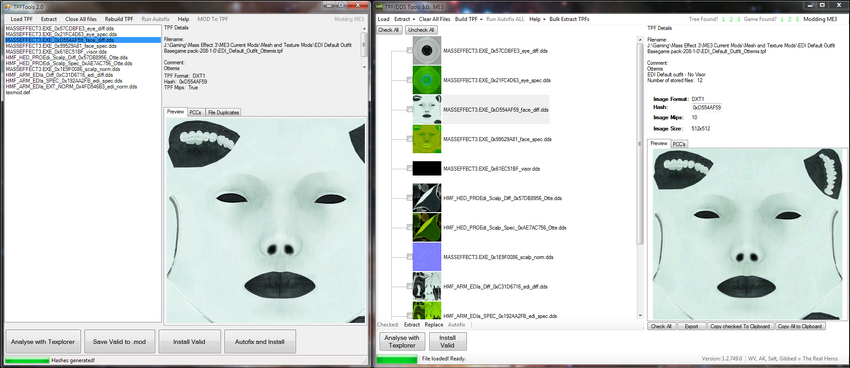The width and height of the screenshot is (850, 368).
Task: Check the box for Scalp_Spec Otte.dds
Action: (x=409, y=227)
